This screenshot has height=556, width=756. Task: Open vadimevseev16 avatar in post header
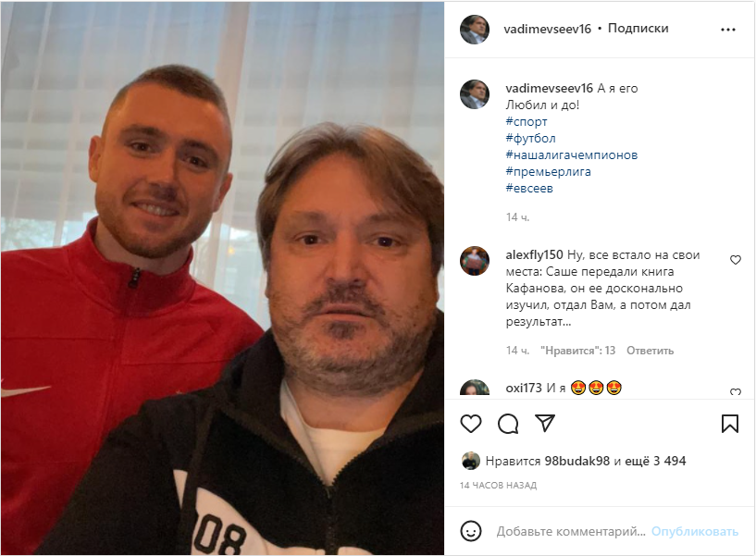475,30
